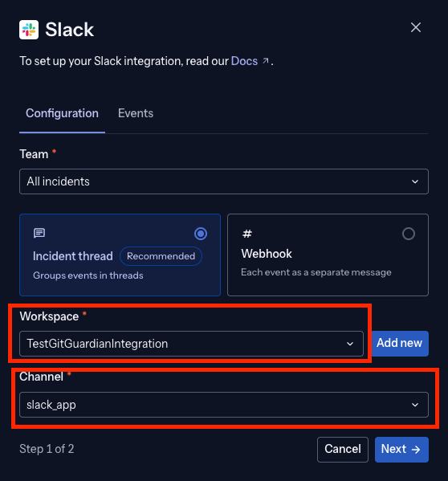Click the arrow icon in Next button
The width and height of the screenshot is (448, 481).
point(416,450)
